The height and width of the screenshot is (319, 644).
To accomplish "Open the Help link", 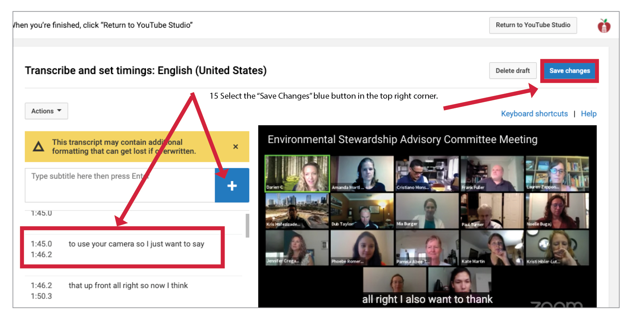I will point(588,114).
